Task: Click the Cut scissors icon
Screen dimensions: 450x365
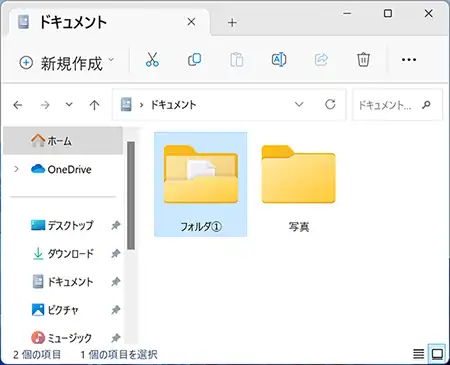Action: (x=152, y=60)
